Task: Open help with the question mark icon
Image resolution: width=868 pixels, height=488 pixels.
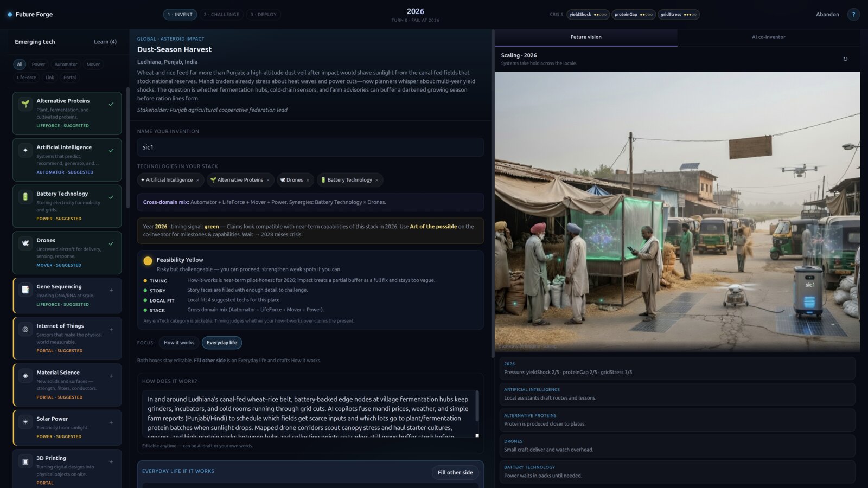Action: (853, 15)
